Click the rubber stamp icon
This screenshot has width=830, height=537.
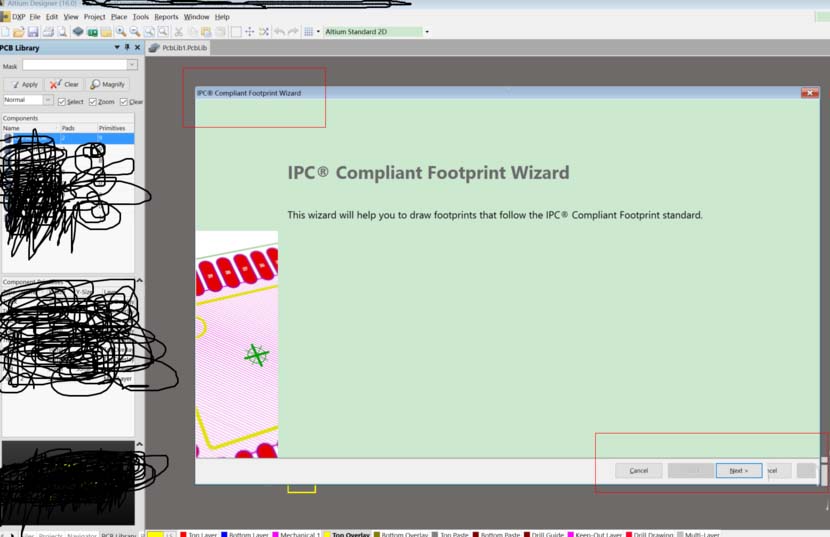220,32
